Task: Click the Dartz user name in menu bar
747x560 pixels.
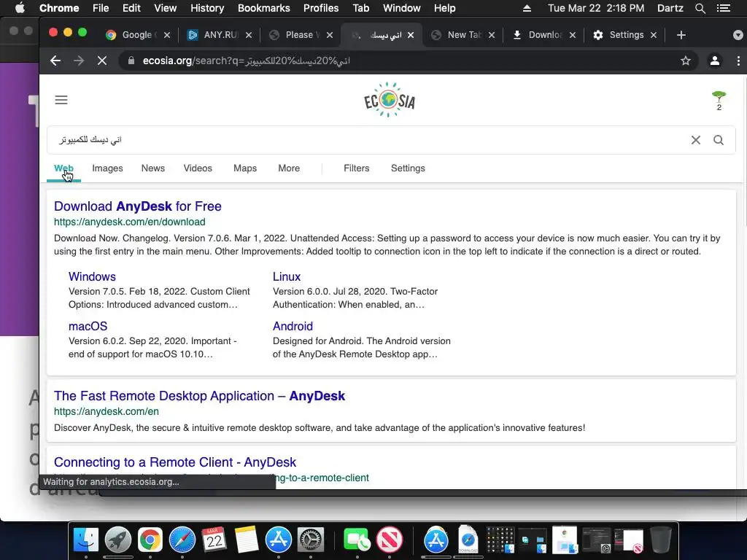Action: pos(670,8)
